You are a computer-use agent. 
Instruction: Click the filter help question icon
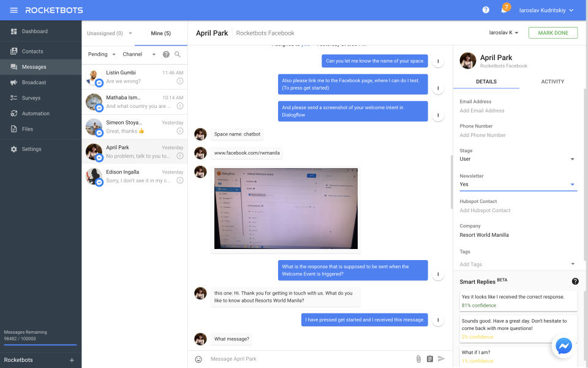pyautogui.click(x=166, y=55)
